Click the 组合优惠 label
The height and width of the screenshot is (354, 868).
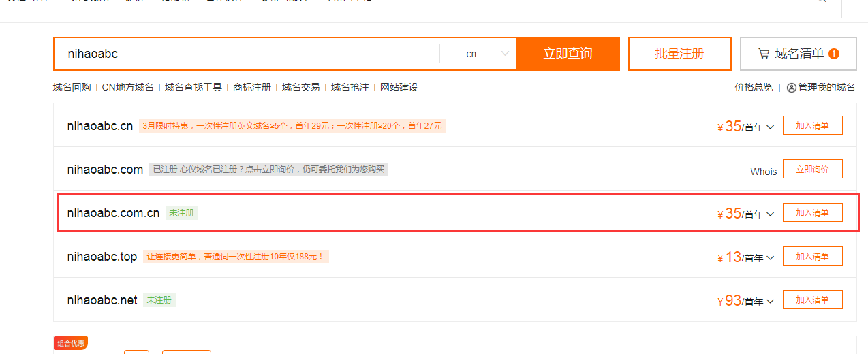[71, 343]
